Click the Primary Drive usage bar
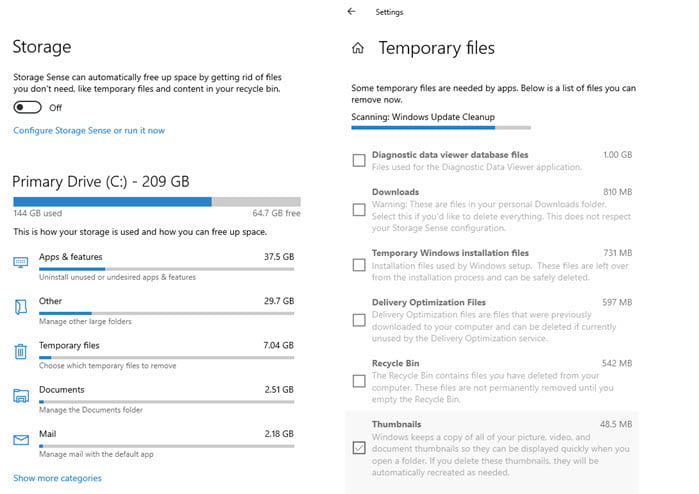This screenshot has height=494, width=699. 157,202
